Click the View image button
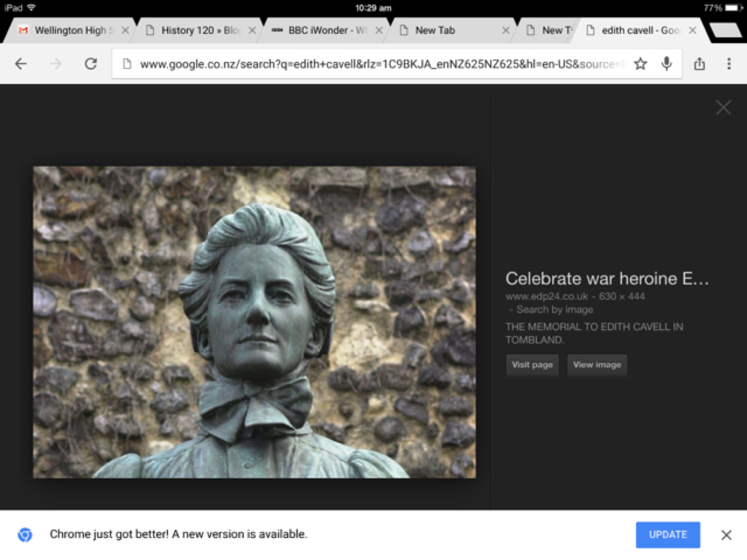Image resolution: width=747 pixels, height=560 pixels. tap(597, 365)
